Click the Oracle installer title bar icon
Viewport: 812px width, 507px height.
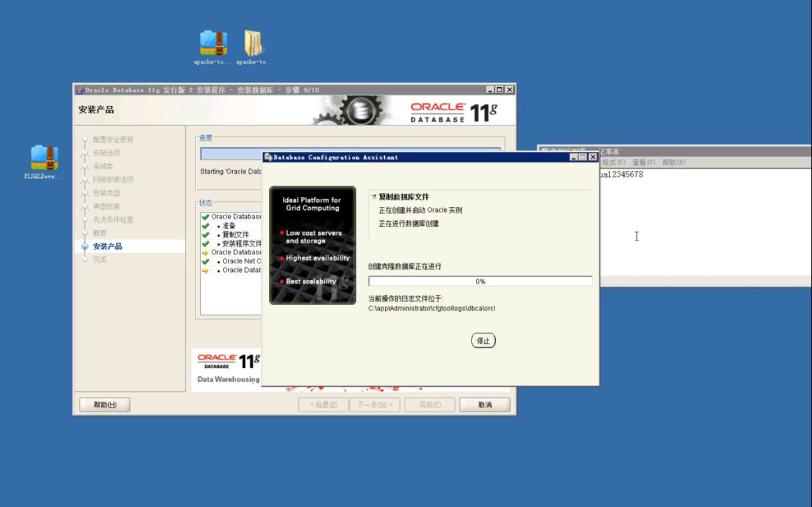pyautogui.click(x=79, y=90)
